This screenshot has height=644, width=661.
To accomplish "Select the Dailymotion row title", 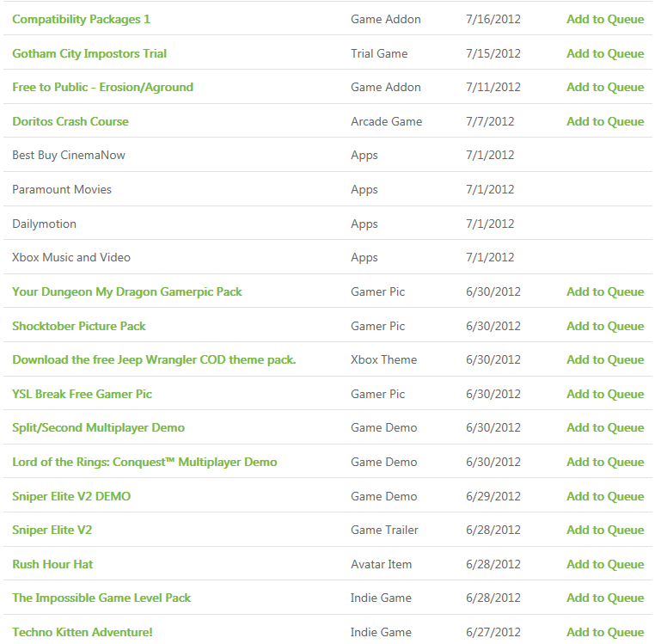I will pos(44,224).
